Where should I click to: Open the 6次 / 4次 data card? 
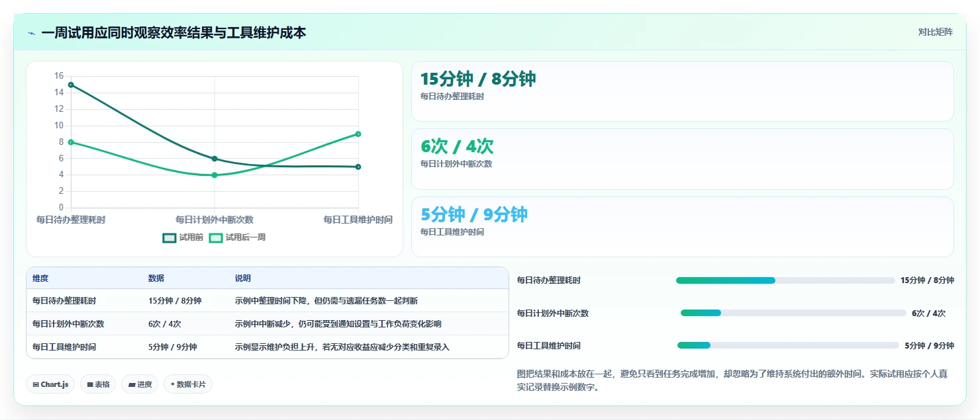(x=683, y=159)
